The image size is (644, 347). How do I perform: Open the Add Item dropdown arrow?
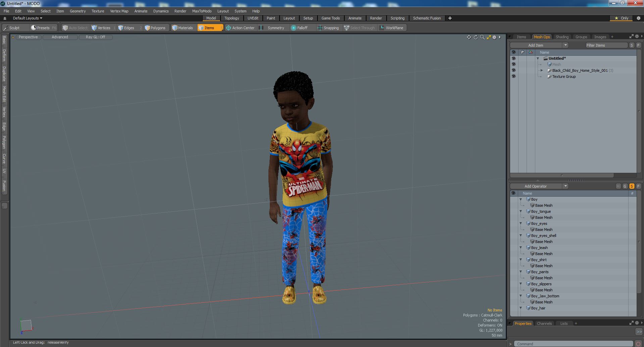tap(565, 45)
